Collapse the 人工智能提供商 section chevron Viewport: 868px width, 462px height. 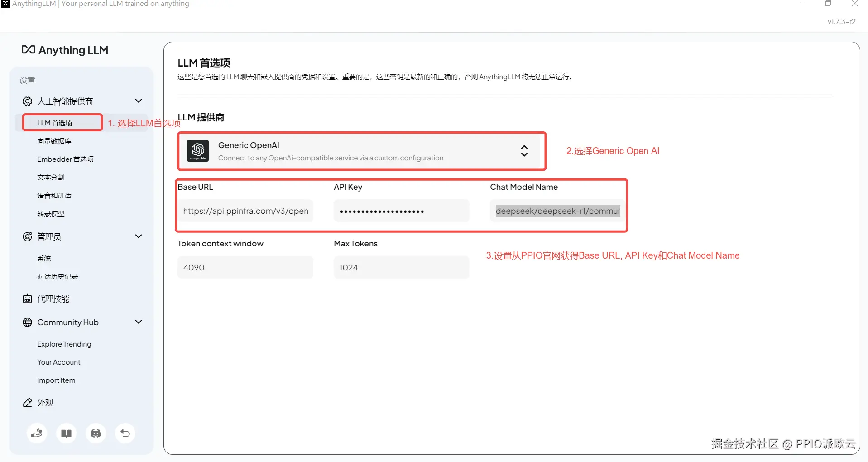(x=139, y=101)
